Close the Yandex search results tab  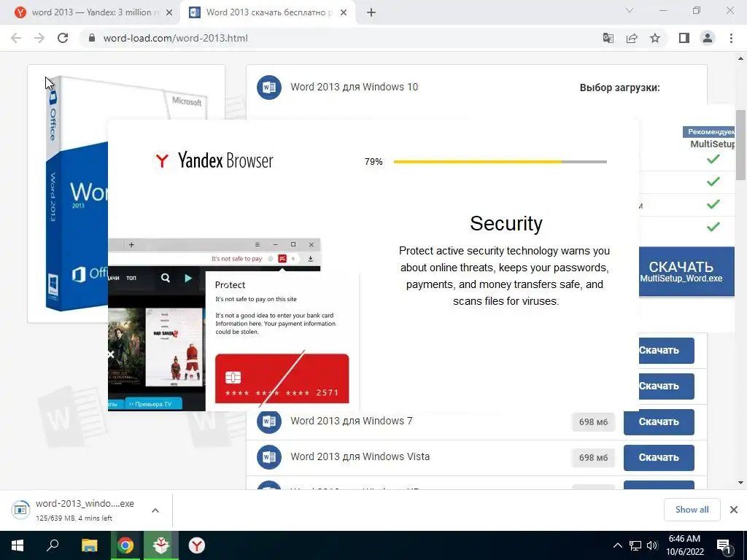coord(169,13)
